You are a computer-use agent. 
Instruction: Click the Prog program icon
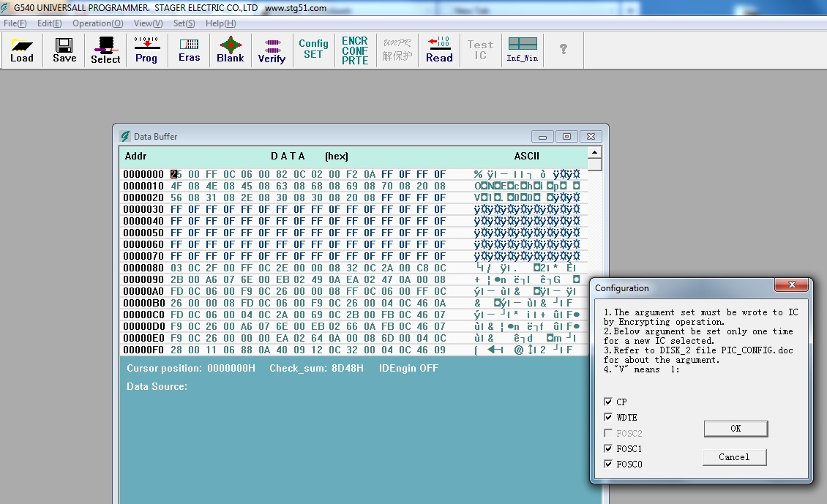[x=146, y=50]
